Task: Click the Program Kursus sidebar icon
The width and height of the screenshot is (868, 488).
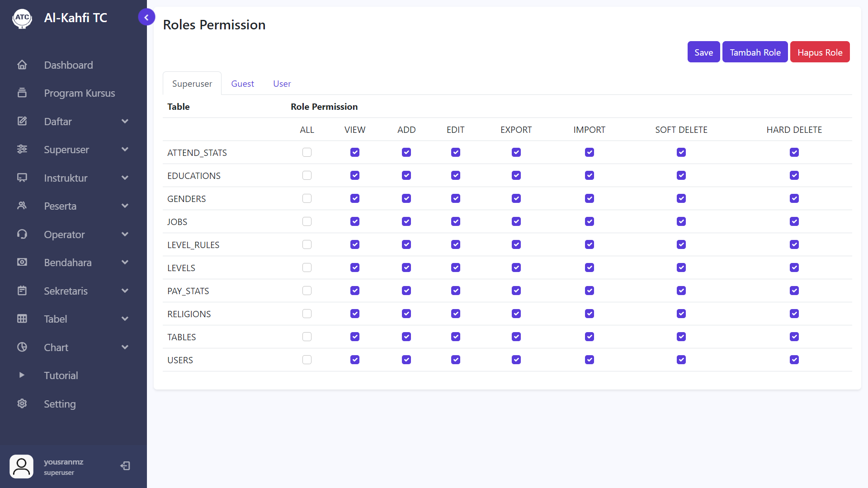Action: 22,93
